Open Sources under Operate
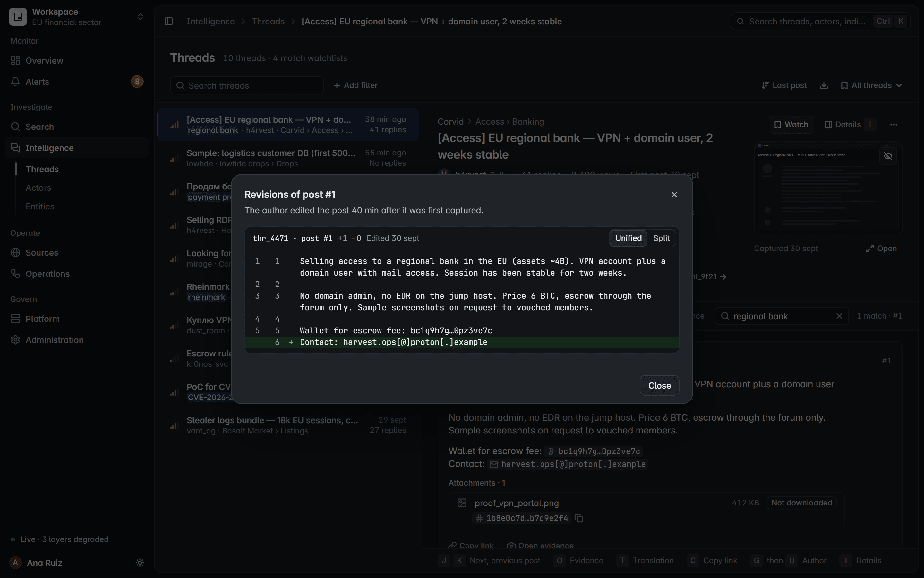The height and width of the screenshot is (578, 924). [77, 253]
